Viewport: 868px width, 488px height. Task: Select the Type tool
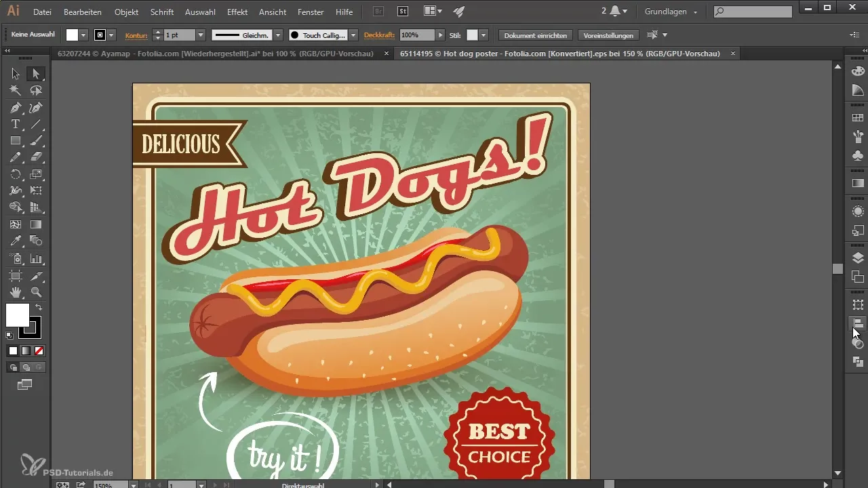(x=16, y=124)
